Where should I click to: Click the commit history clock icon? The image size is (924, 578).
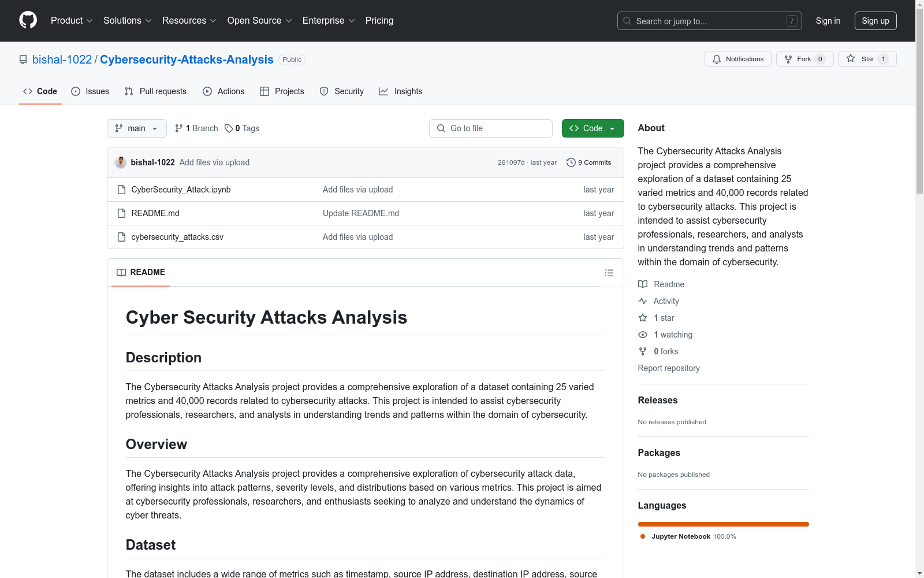tap(571, 162)
